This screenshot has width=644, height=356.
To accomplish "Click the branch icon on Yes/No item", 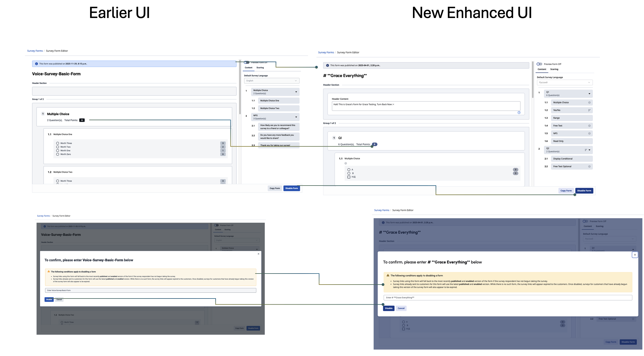I will click(589, 110).
